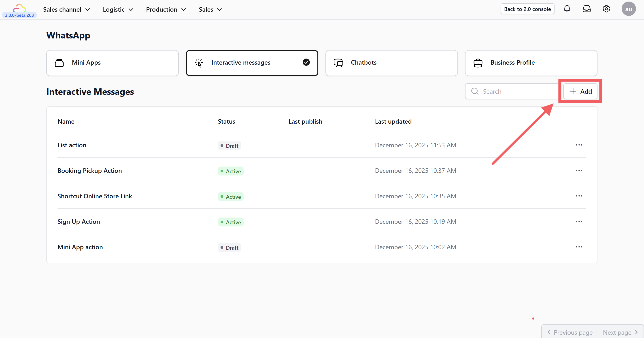Open the List action row name
This screenshot has height=338, width=644.
point(72,145)
